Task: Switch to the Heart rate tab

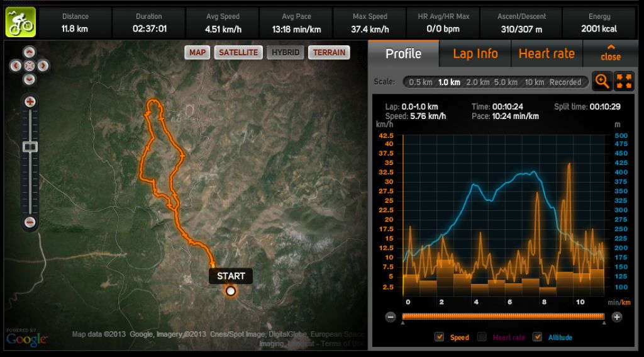Action: [547, 54]
